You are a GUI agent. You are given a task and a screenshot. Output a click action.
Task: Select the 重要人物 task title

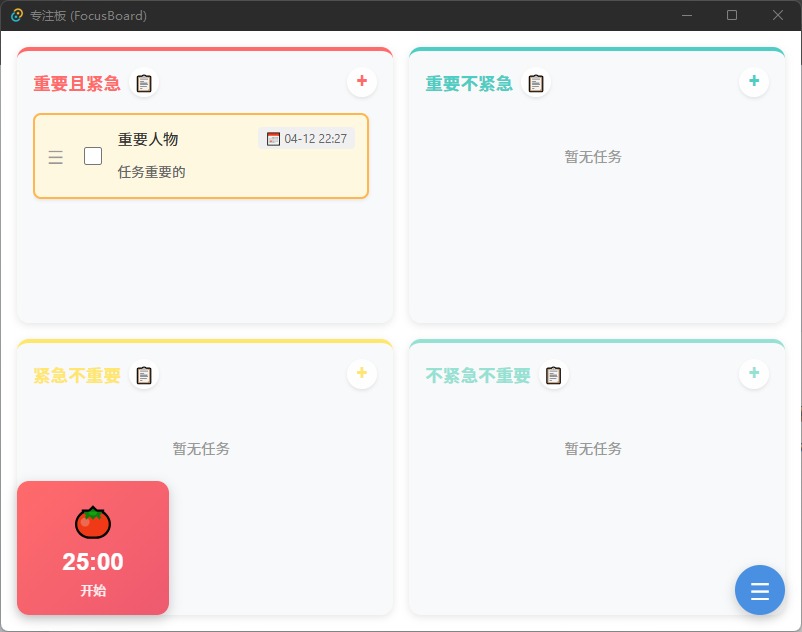[148, 139]
